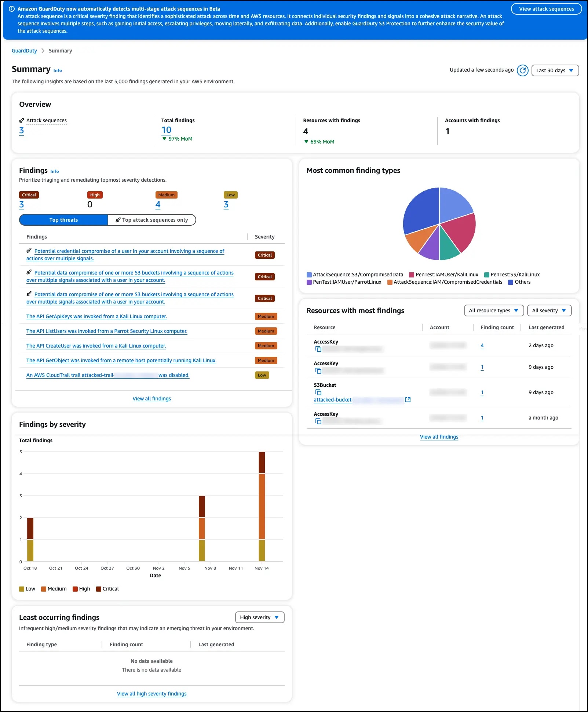The height and width of the screenshot is (712, 588).
Task: Click the info circle icon in blue banner
Action: [12, 9]
